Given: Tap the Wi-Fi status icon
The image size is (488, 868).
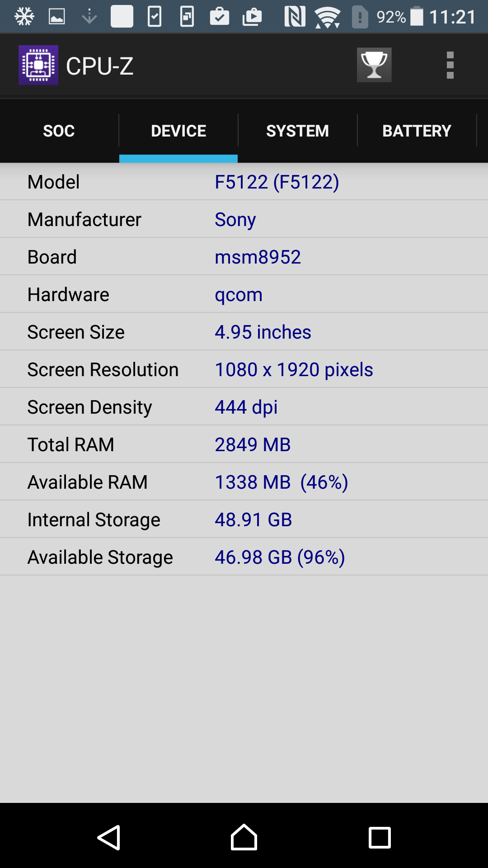Looking at the screenshot, I should click(328, 18).
